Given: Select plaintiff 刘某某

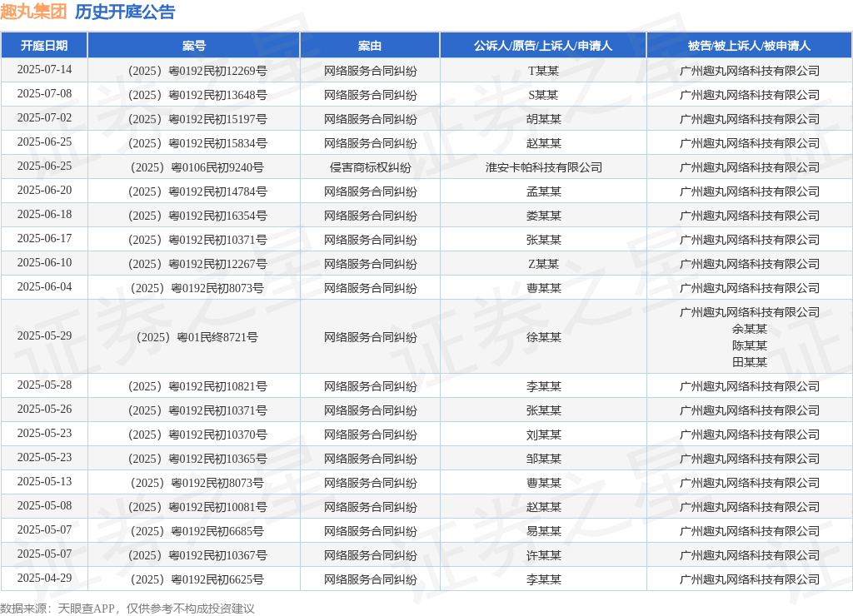Looking at the screenshot, I should [x=543, y=435].
